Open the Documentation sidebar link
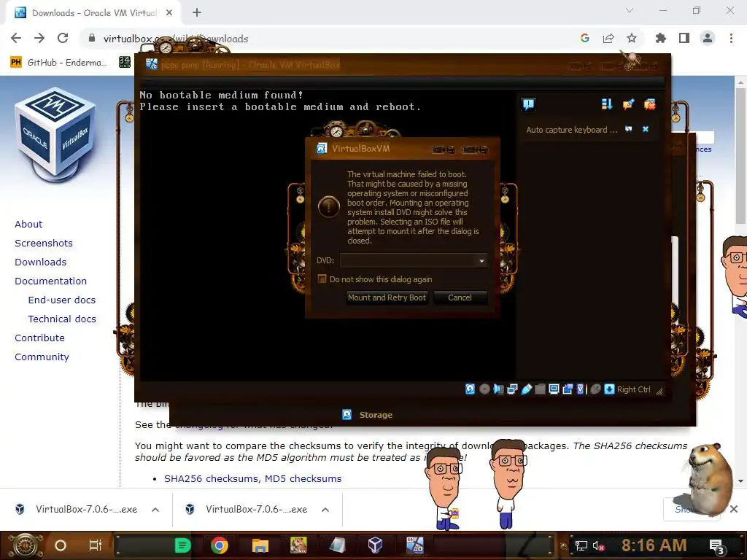 click(x=50, y=281)
